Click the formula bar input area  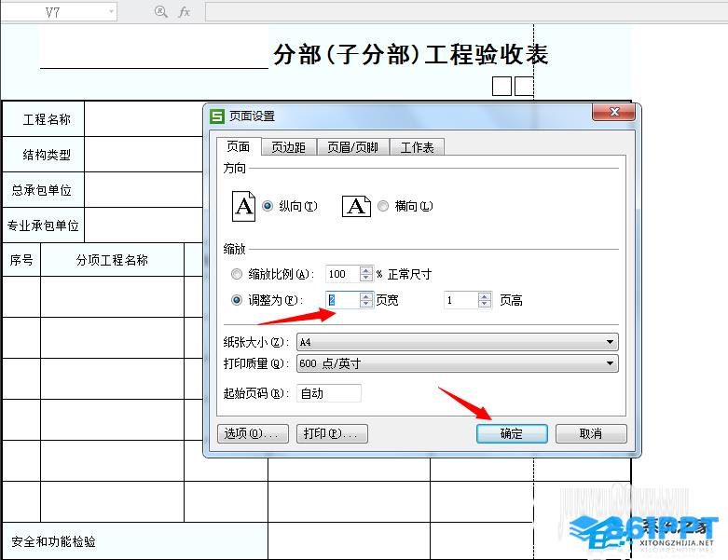tap(466, 12)
